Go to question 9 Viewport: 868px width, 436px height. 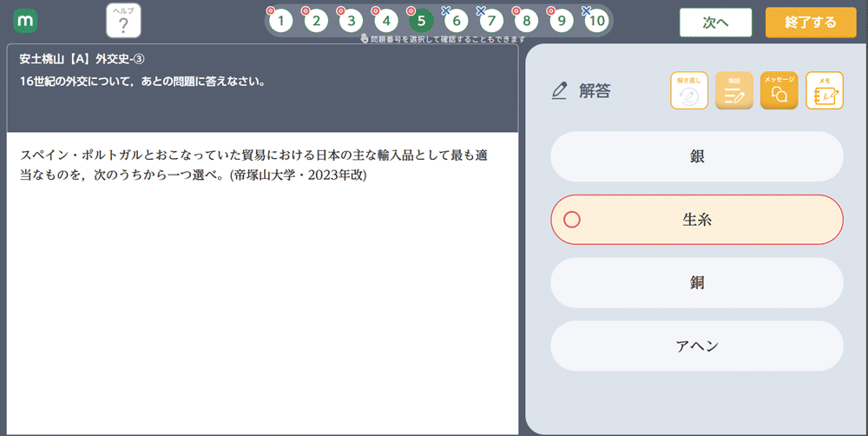point(562,21)
